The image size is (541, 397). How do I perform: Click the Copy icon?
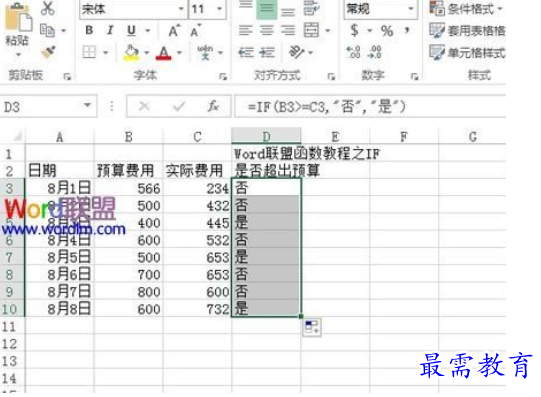coord(47,30)
